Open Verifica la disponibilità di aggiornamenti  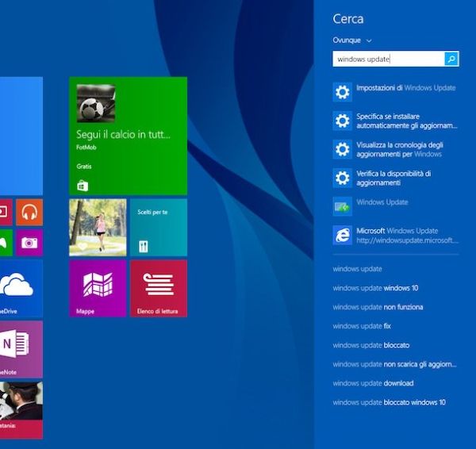click(396, 178)
